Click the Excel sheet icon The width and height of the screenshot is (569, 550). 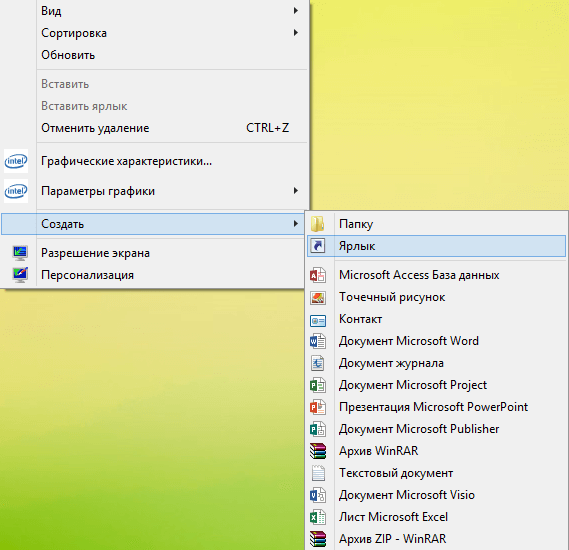pyautogui.click(x=318, y=517)
